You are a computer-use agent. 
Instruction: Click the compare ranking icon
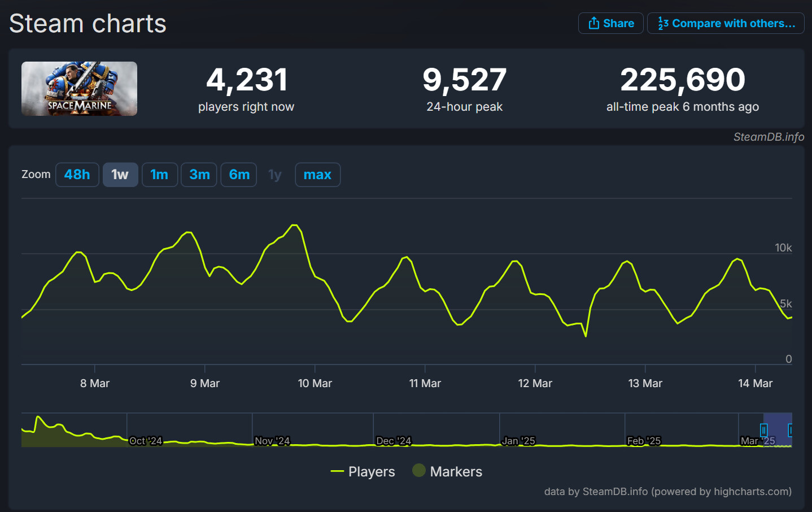click(x=663, y=23)
